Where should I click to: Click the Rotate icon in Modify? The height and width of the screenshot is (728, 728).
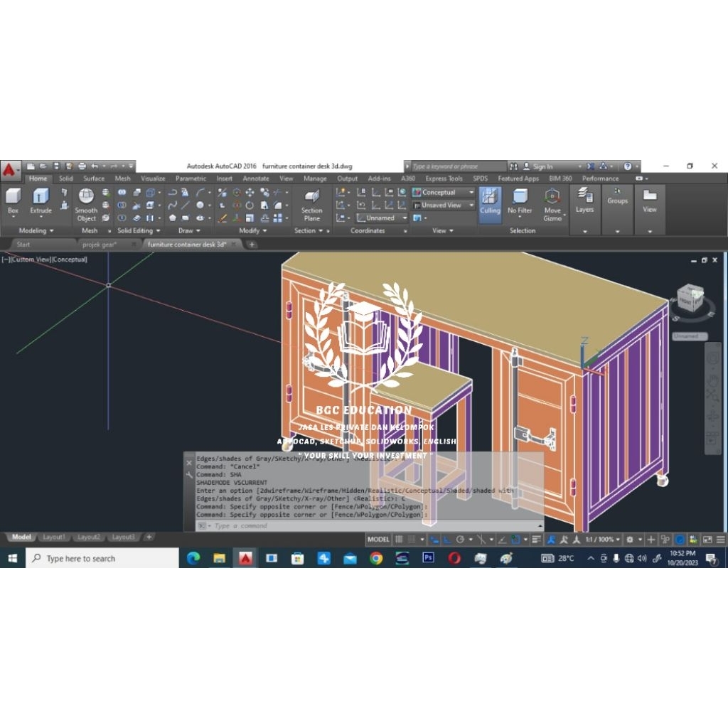(x=250, y=205)
